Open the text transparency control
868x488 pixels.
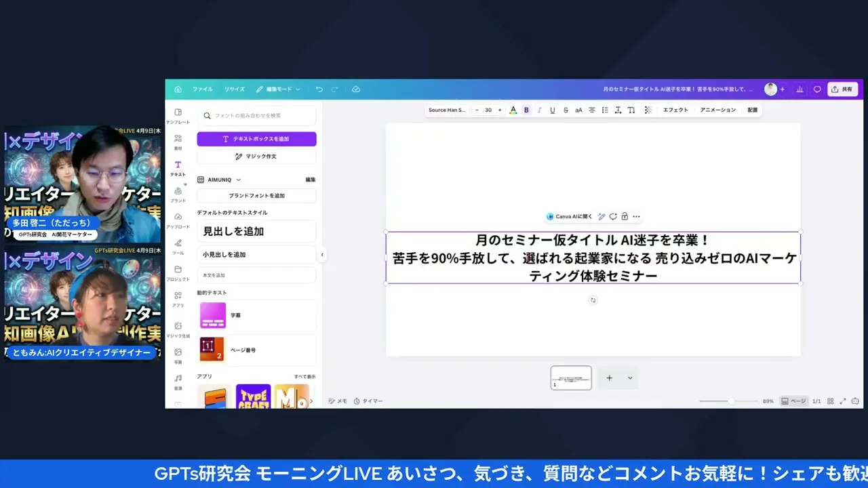(648, 110)
